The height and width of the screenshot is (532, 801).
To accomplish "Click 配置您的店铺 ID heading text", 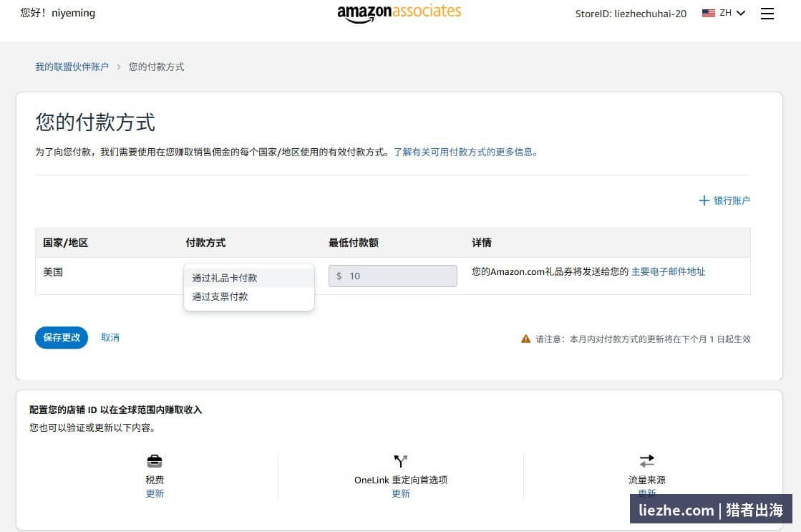I will [x=115, y=410].
